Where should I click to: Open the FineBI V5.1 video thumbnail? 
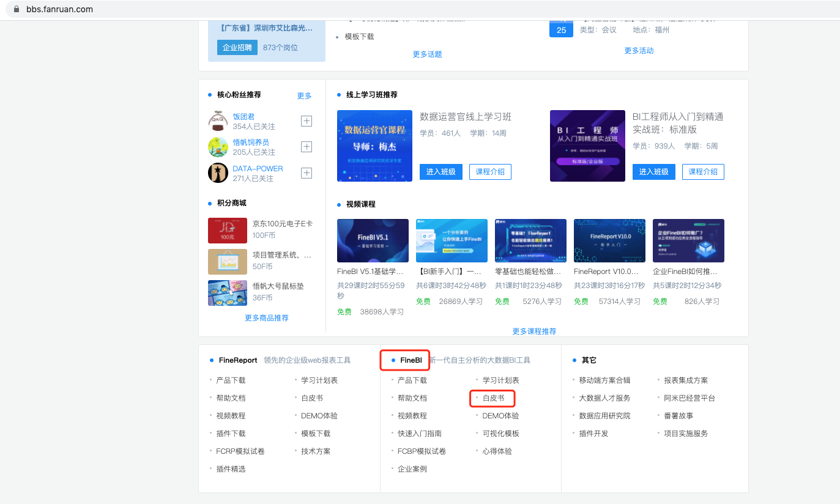373,240
